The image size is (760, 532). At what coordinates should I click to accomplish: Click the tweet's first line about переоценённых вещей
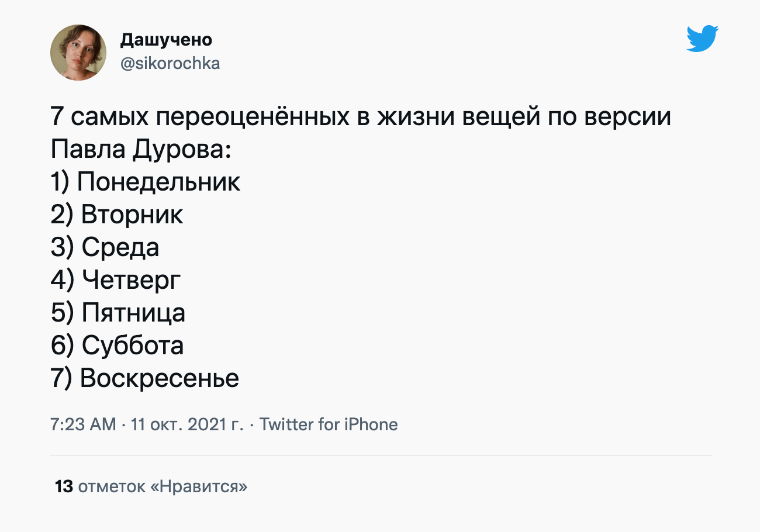pyautogui.click(x=360, y=118)
